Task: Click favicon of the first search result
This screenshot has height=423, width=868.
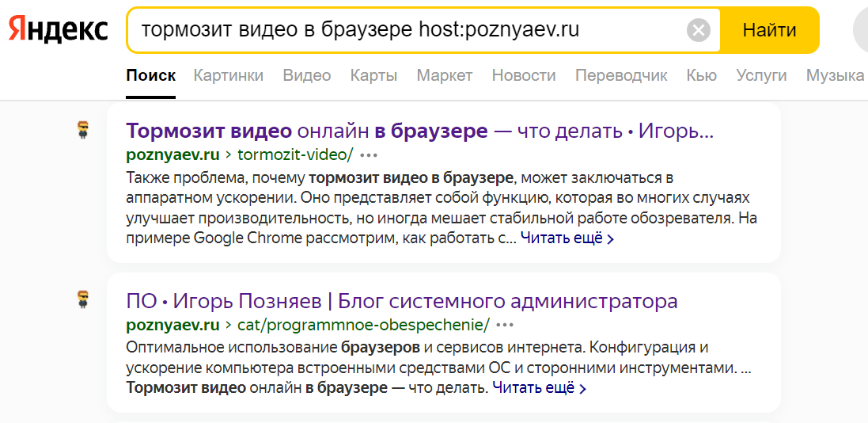Action: pos(82,130)
